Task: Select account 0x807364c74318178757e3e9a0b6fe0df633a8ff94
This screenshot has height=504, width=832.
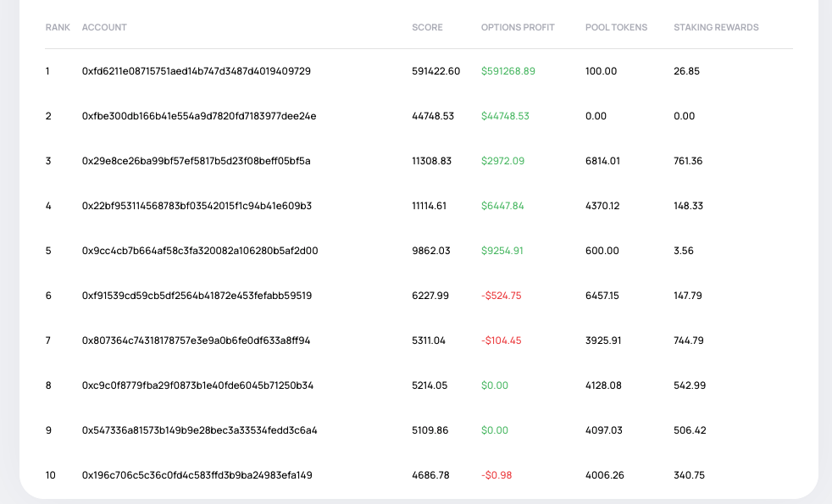Action: pyautogui.click(x=197, y=341)
